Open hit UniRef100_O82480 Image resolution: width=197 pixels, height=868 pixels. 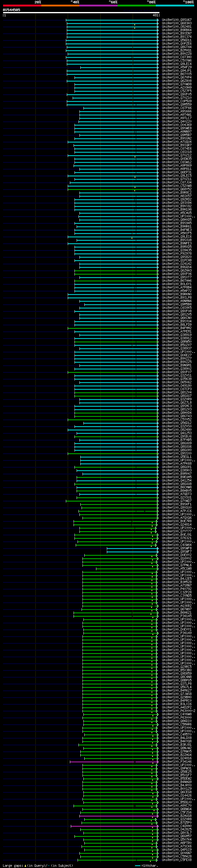coord(177,430)
